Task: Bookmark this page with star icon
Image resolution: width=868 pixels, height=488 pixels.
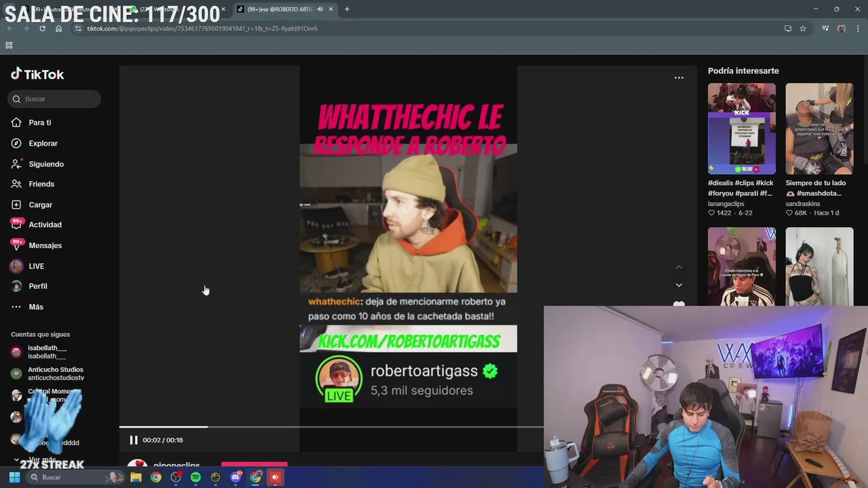Action: [803, 28]
